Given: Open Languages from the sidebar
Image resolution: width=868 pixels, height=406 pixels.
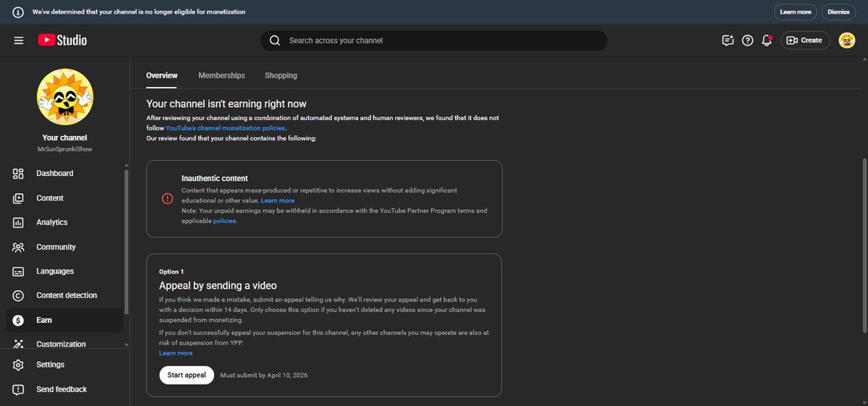Looking at the screenshot, I should [x=64, y=271].
